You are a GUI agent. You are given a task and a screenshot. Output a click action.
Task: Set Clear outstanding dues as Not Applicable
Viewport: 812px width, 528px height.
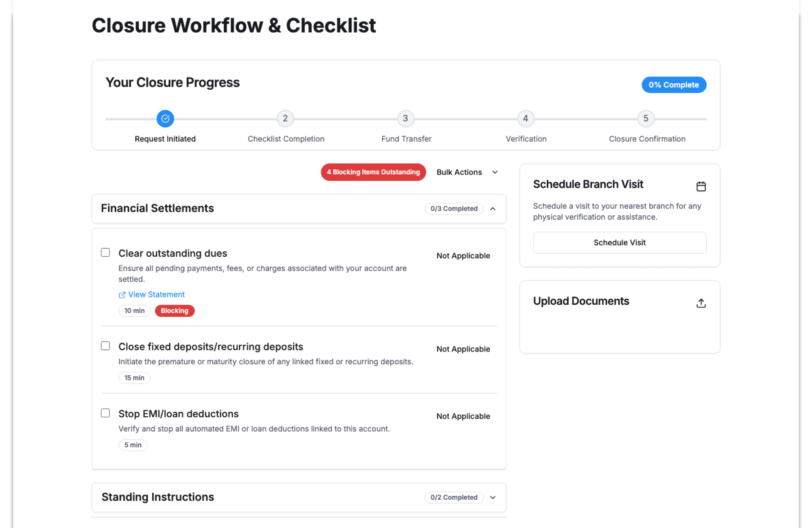pyautogui.click(x=463, y=256)
